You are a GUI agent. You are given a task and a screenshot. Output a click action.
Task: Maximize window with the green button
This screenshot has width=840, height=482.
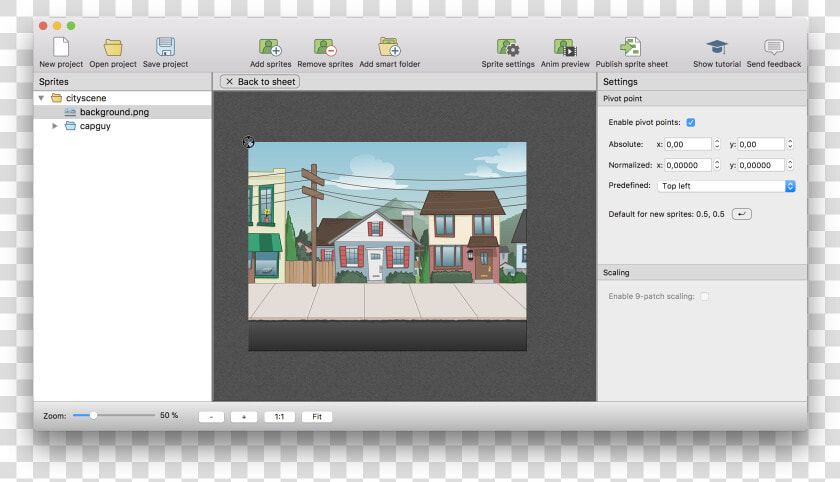tap(71, 26)
